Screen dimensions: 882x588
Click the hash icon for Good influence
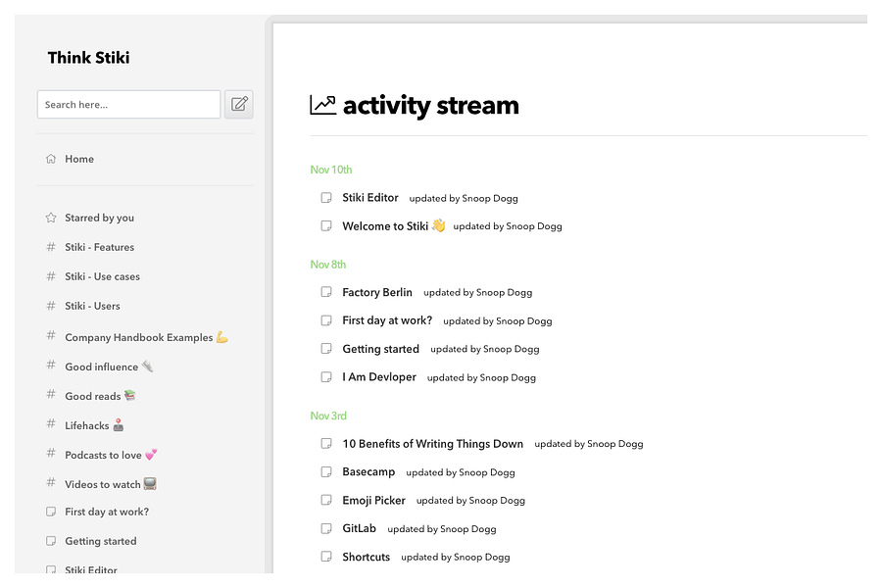(51, 365)
